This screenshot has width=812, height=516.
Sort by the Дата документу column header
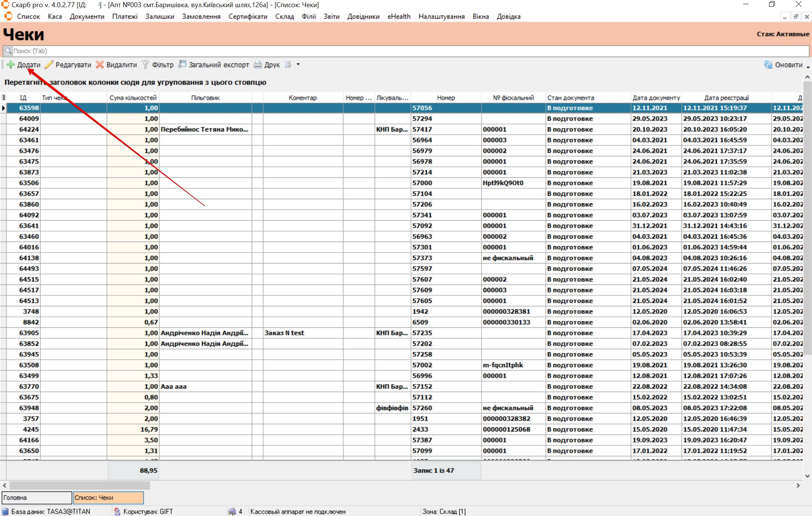[x=656, y=98]
